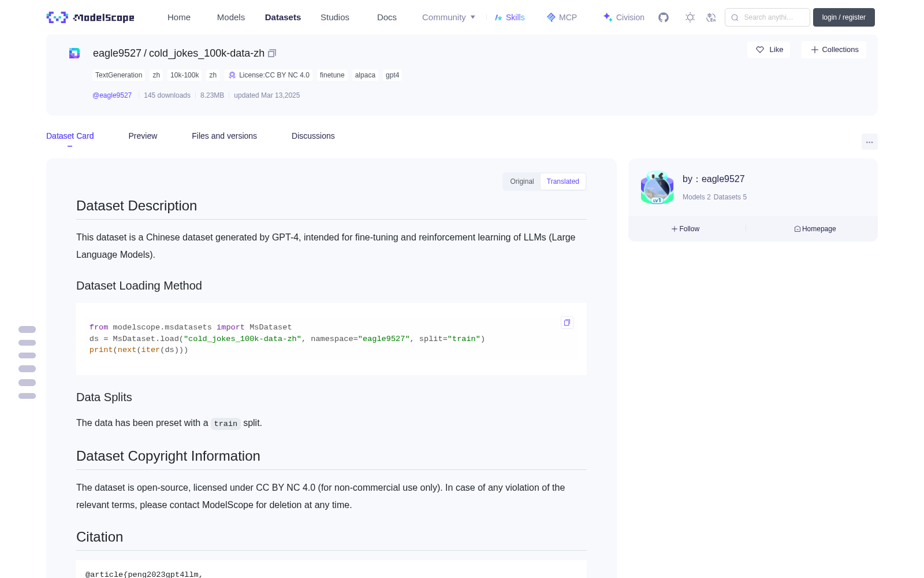Click the 'Data Splits' heading
The height and width of the screenshot is (578, 924).
(x=104, y=397)
